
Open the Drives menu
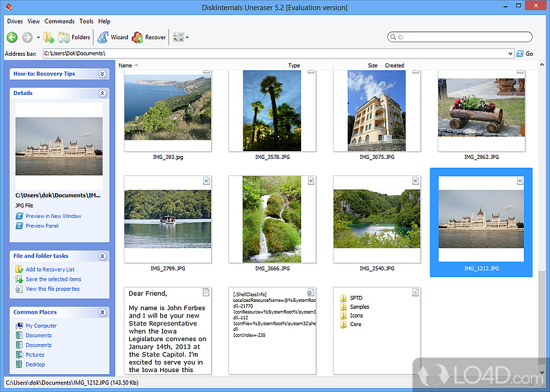14,21
